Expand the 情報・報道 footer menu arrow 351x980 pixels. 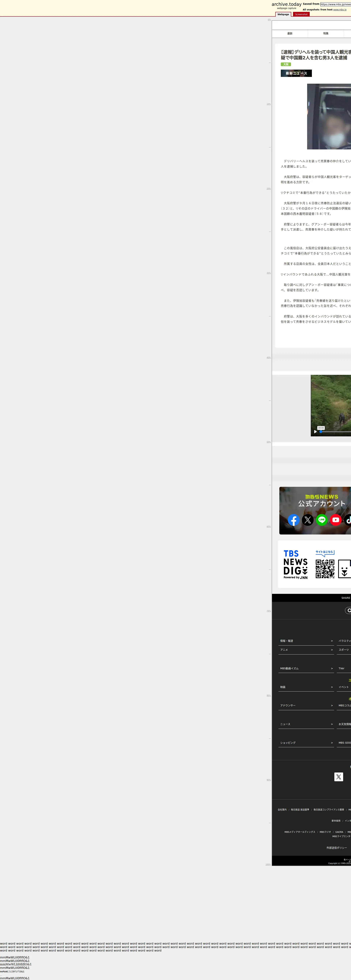tap(332, 641)
